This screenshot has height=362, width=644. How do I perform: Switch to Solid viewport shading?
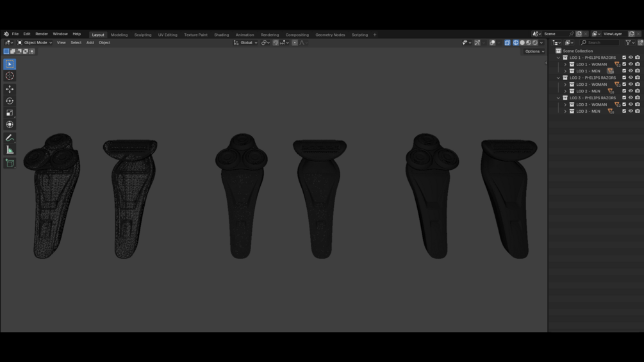click(522, 43)
